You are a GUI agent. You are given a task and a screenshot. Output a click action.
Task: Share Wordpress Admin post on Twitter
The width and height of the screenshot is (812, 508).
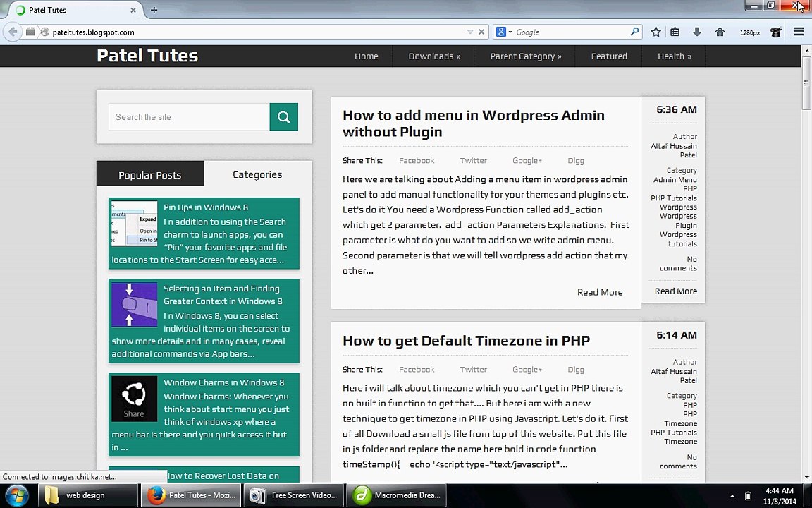click(474, 161)
